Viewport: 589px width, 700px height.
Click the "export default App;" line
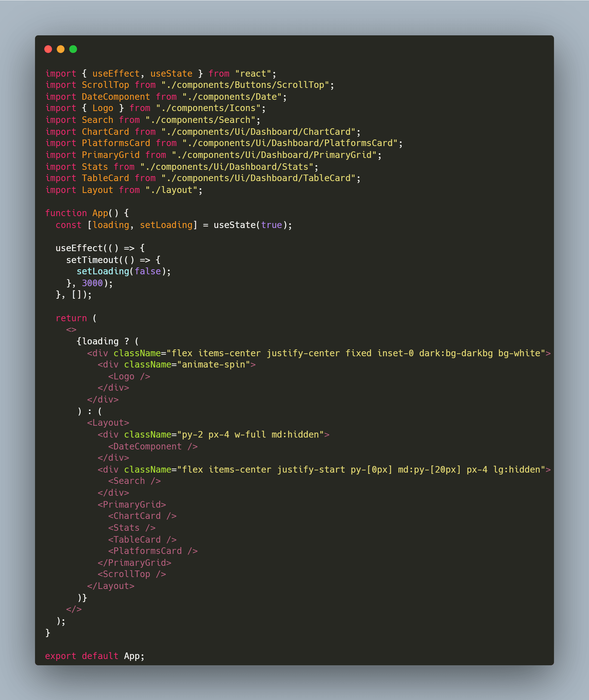pyautogui.click(x=95, y=656)
